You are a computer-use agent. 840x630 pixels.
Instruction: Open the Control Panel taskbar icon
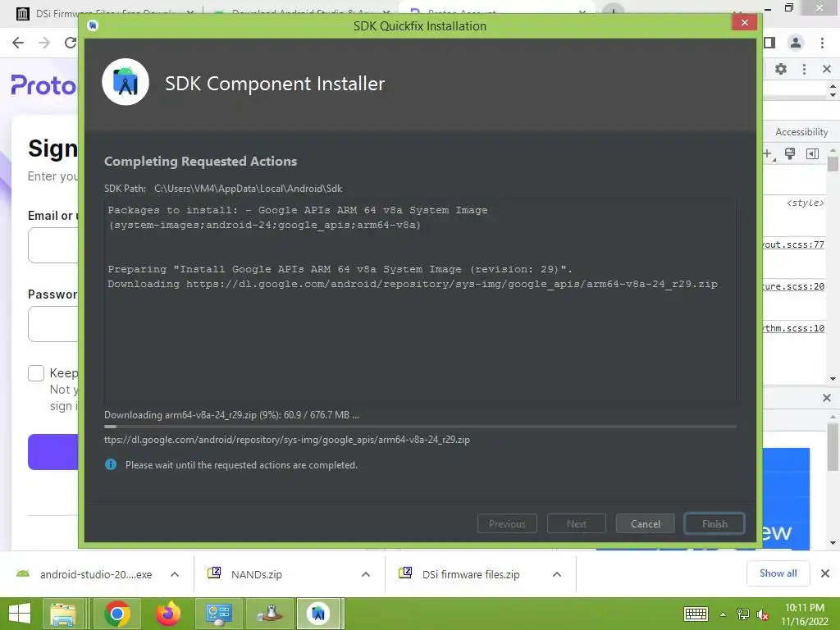pos(218,614)
